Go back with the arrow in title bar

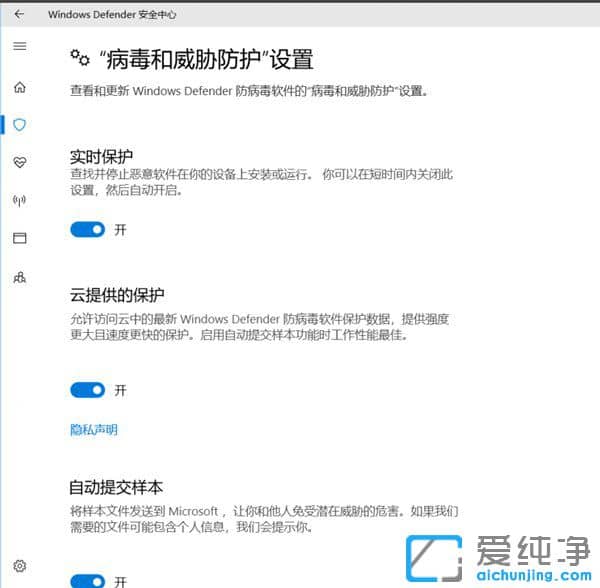[19, 15]
